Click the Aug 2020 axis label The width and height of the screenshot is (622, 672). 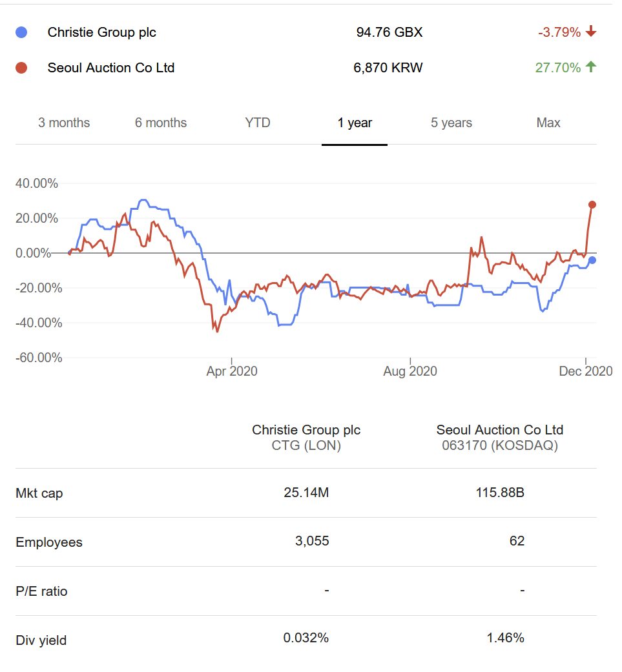click(410, 371)
